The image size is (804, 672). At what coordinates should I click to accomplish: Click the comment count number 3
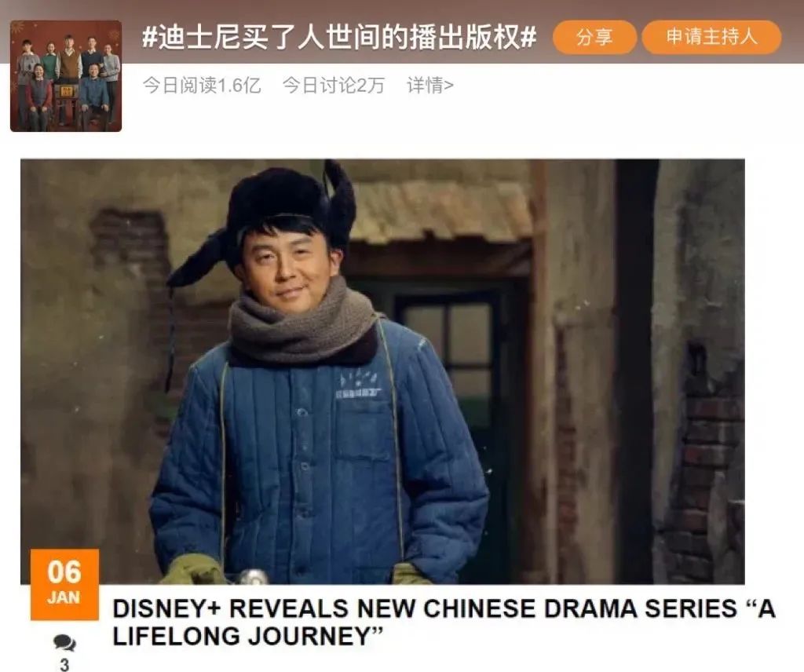click(x=64, y=665)
